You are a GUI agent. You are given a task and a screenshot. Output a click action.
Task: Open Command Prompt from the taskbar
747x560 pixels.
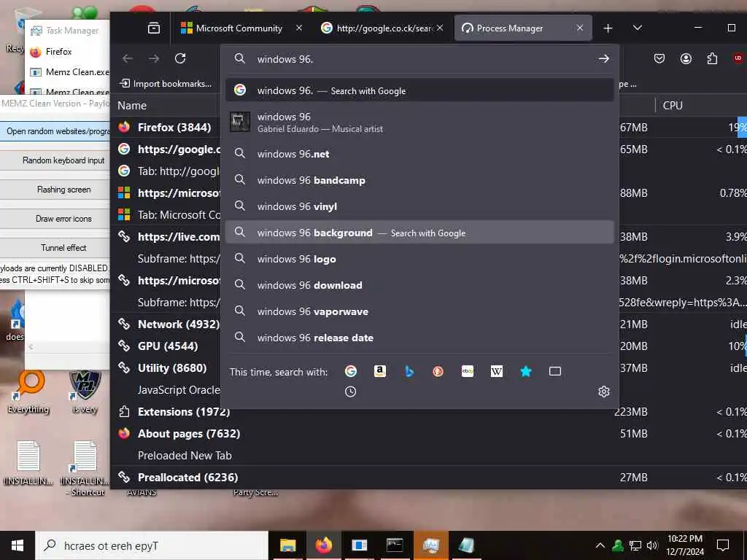coord(395,545)
